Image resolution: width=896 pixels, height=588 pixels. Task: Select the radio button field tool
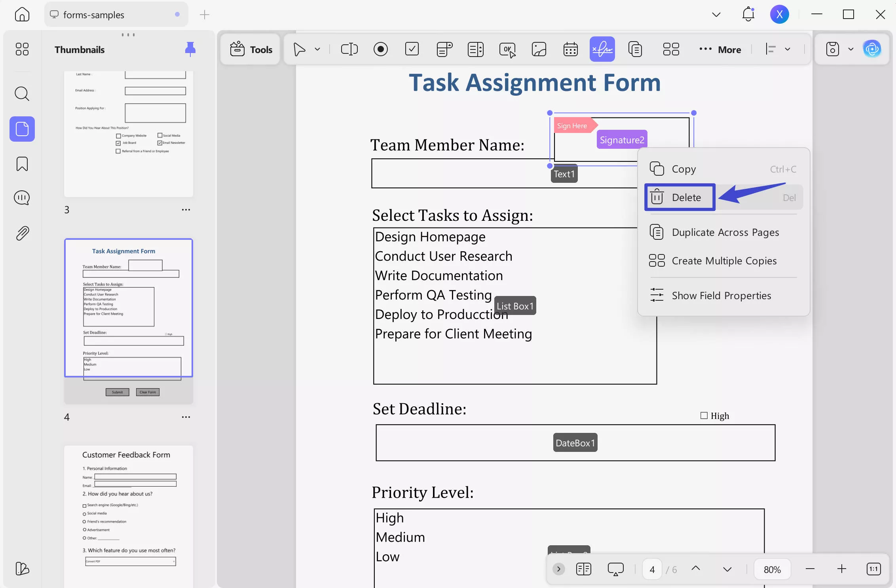point(380,49)
